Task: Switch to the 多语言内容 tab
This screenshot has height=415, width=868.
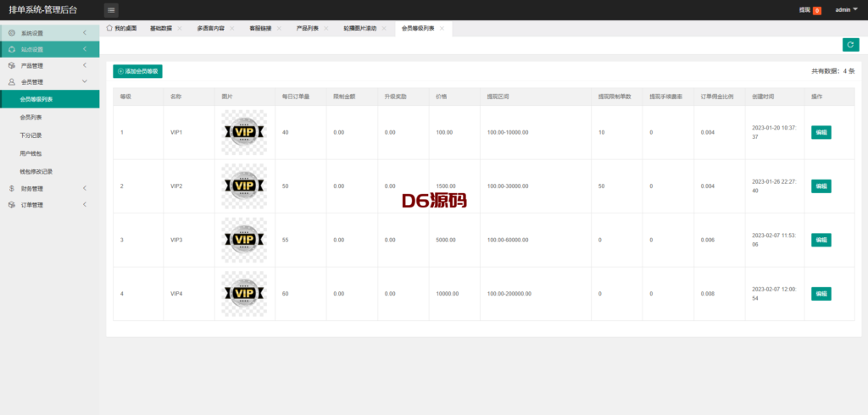Action: coord(210,28)
